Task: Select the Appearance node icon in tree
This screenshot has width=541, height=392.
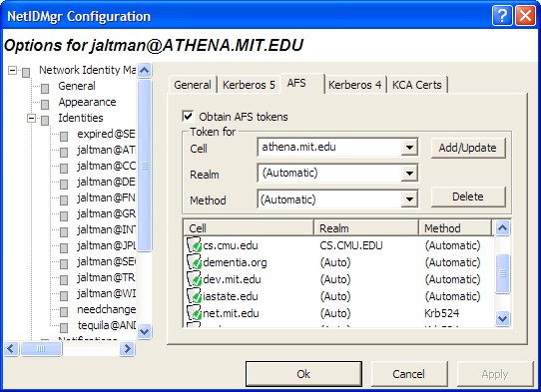Action: [x=45, y=104]
